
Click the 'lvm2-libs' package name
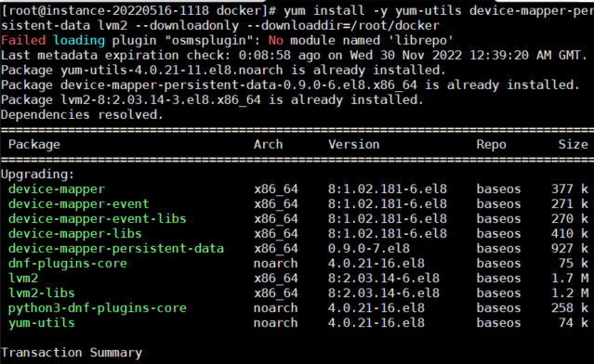pyautogui.click(x=42, y=292)
